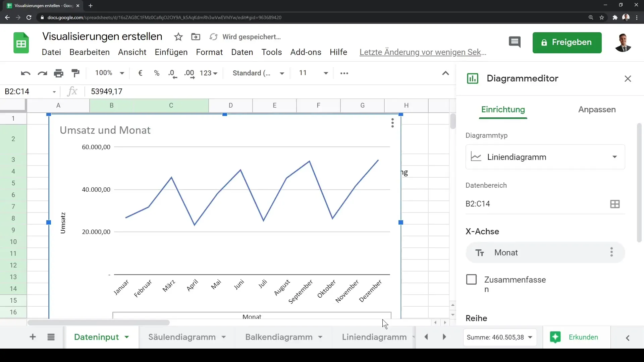
Task: Switch to the Säulendiagramm sheet tab
Action: [x=182, y=337]
